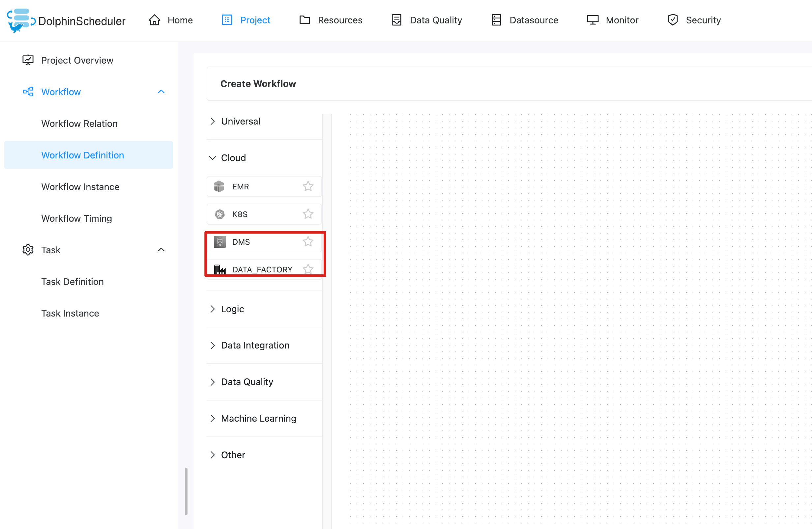Select the DATA_FACTORY task icon
The image size is (812, 529).
point(219,269)
